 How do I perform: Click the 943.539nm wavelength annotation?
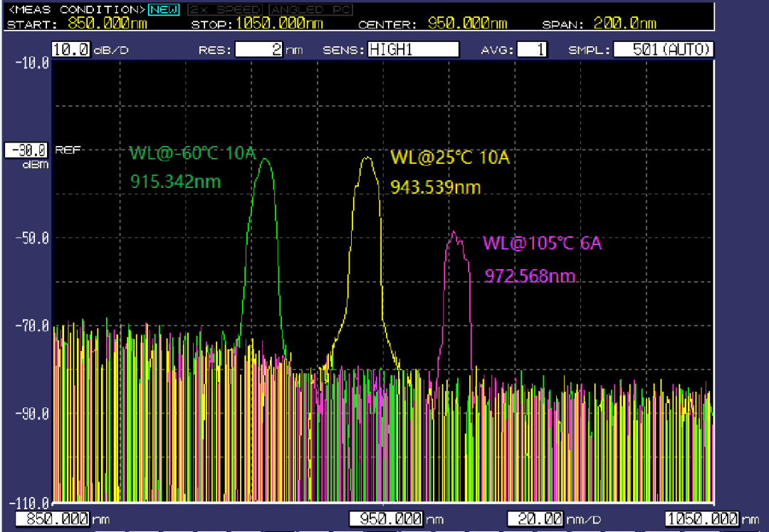[x=436, y=187]
